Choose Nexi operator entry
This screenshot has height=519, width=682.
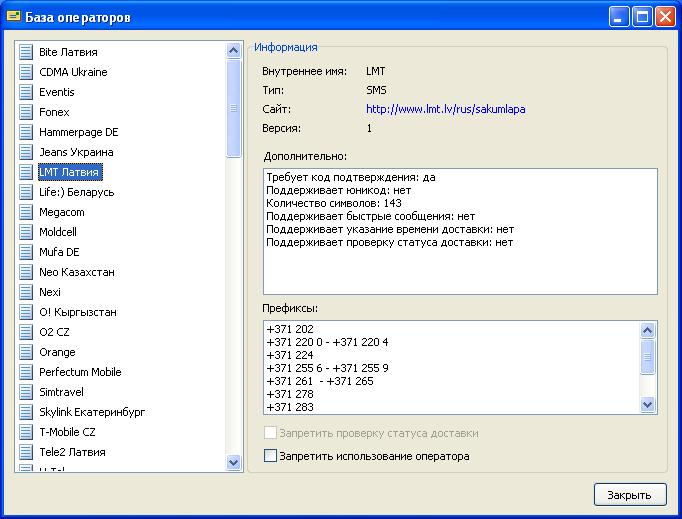point(50,292)
